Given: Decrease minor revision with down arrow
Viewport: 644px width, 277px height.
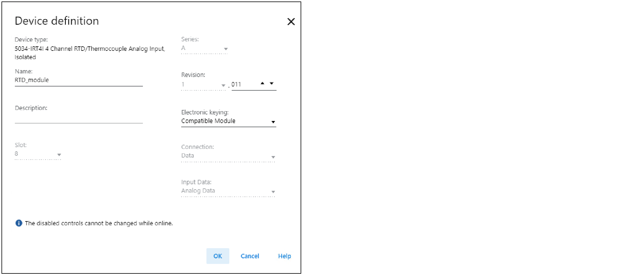Looking at the screenshot, I should 272,83.
